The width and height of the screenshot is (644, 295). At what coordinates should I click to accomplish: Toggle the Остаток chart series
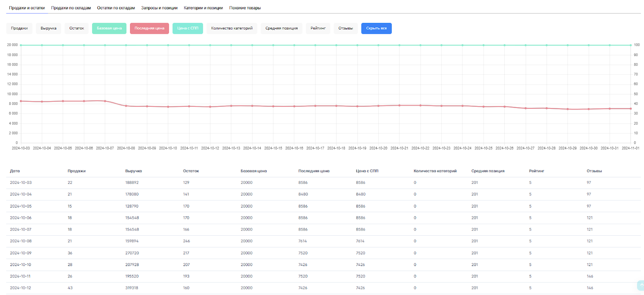[76, 28]
